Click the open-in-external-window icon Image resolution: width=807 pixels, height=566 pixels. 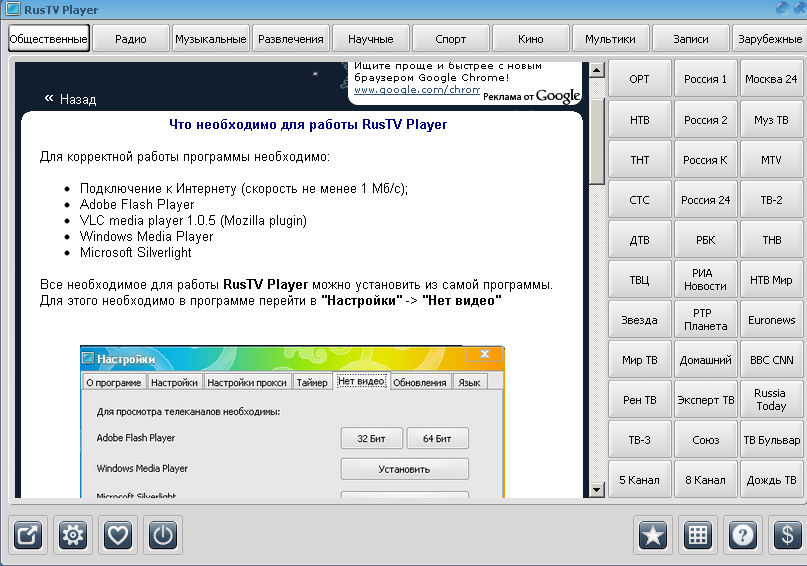click(28, 535)
